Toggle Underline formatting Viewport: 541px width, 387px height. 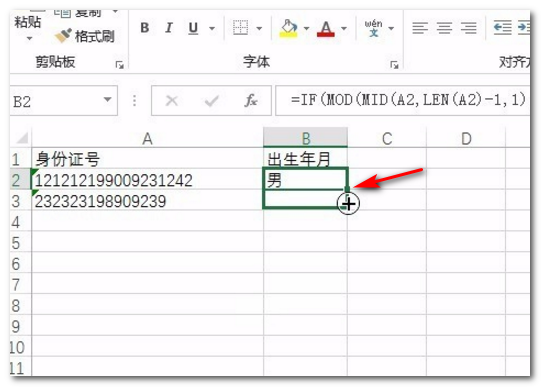coord(193,28)
